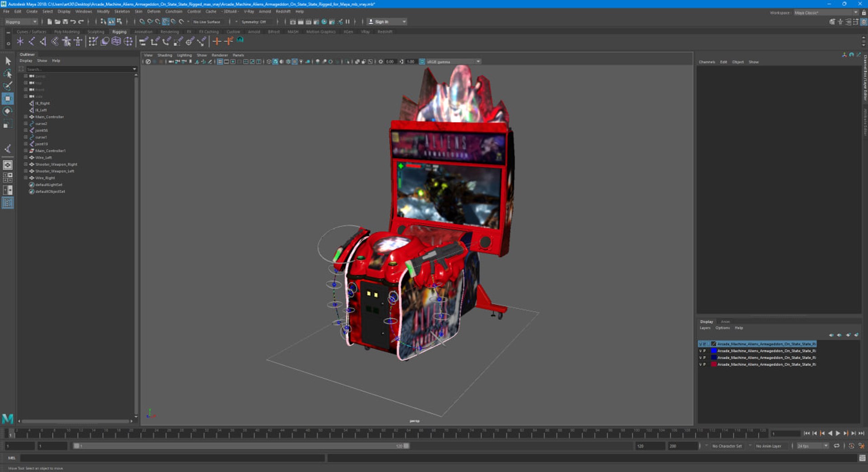Toggle outliner view in side toolbox

pos(8,203)
